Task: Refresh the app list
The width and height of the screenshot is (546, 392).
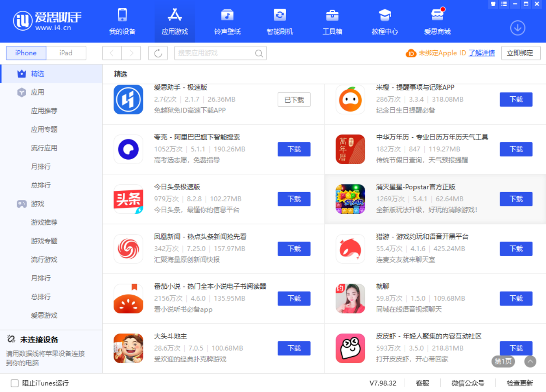Action: tap(158, 53)
